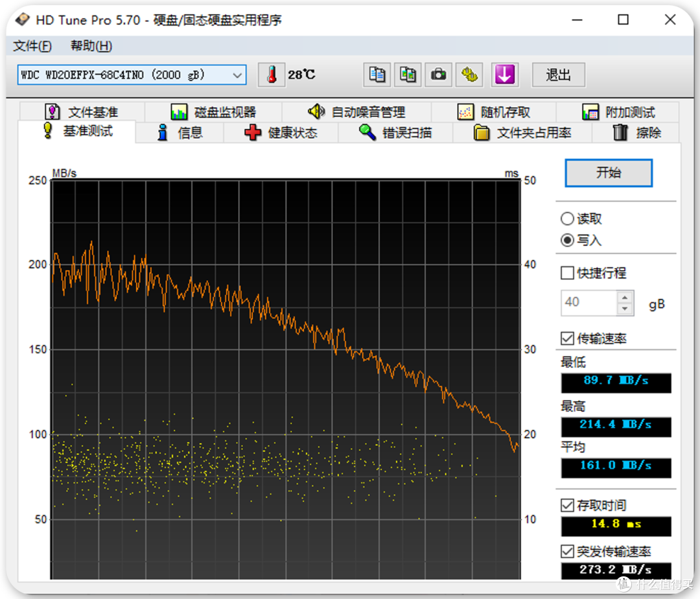Open the 文件(F) menu
This screenshot has width=700, height=599.
(x=32, y=45)
